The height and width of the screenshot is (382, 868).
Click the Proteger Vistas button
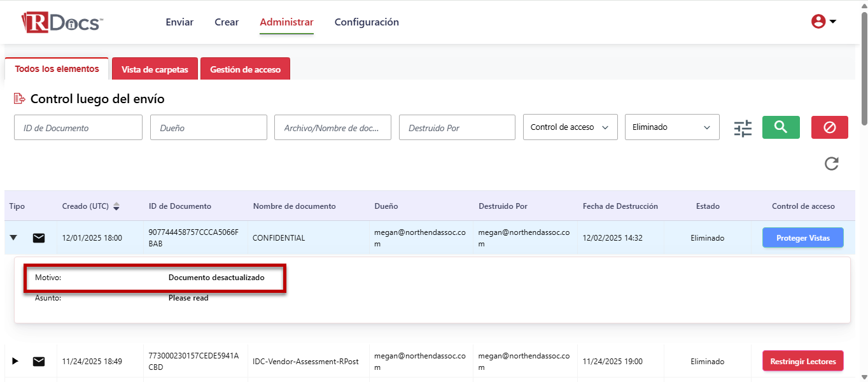tap(802, 238)
